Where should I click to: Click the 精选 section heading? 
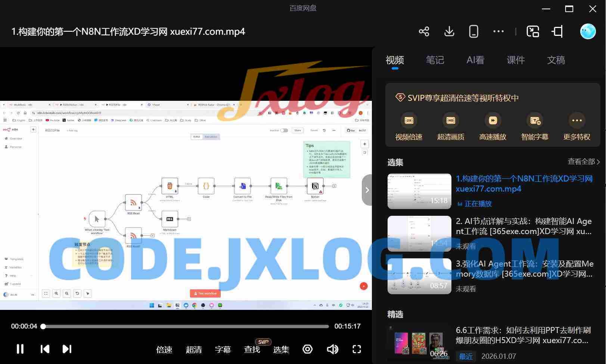(395, 314)
